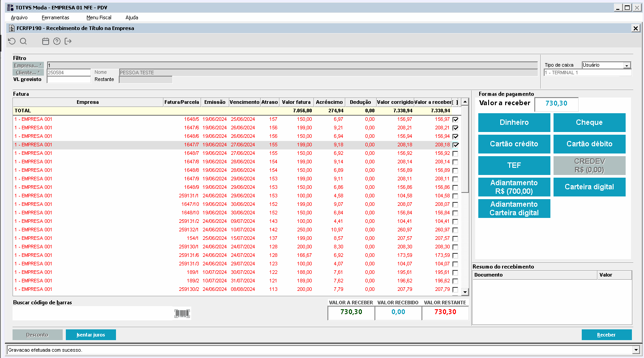This screenshot has width=644, height=358.
Task: Choose Carteira digital payment button
Action: (589, 187)
